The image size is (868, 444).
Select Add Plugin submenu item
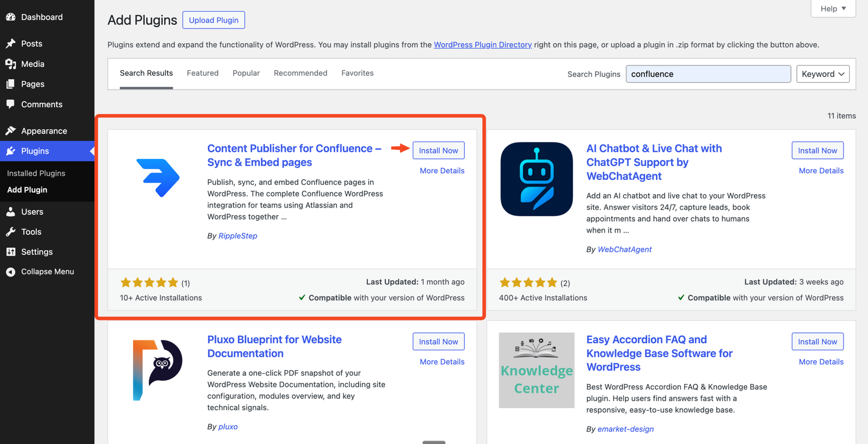(27, 190)
